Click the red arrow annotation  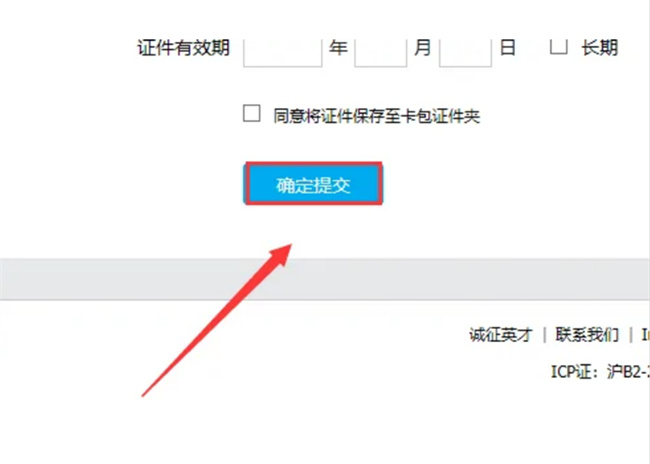[x=217, y=320]
